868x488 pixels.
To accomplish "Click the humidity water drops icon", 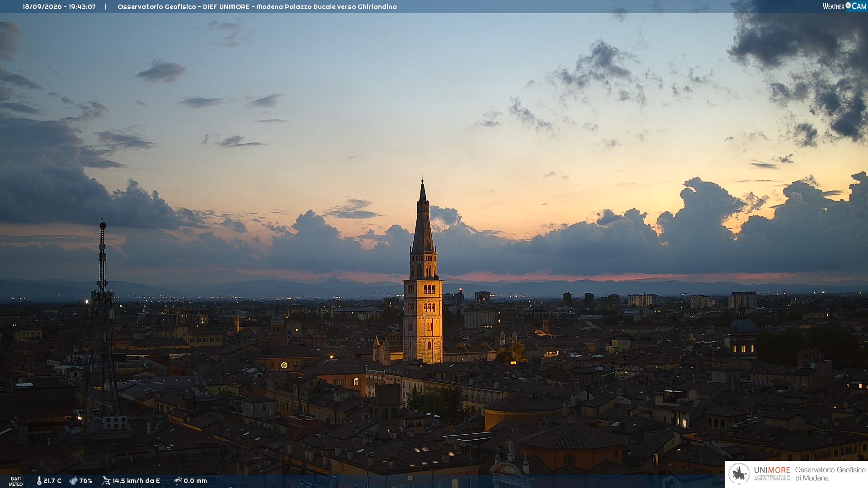I will tap(73, 481).
